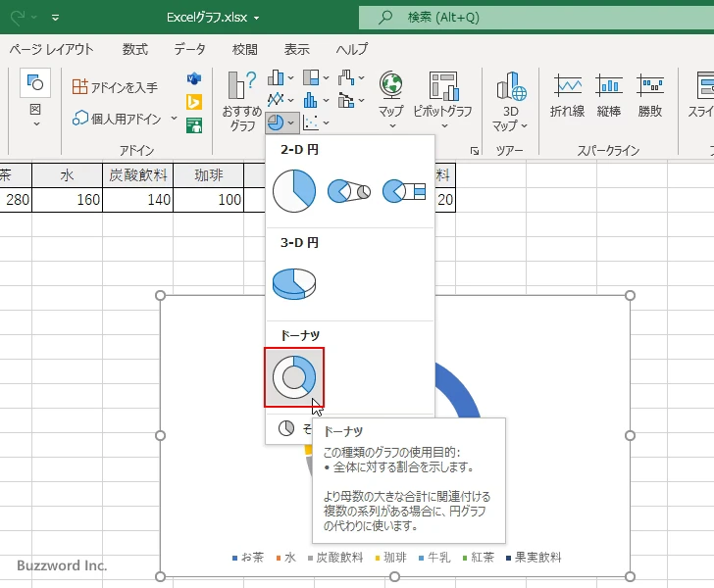Insert a column sparkline

tap(609, 95)
